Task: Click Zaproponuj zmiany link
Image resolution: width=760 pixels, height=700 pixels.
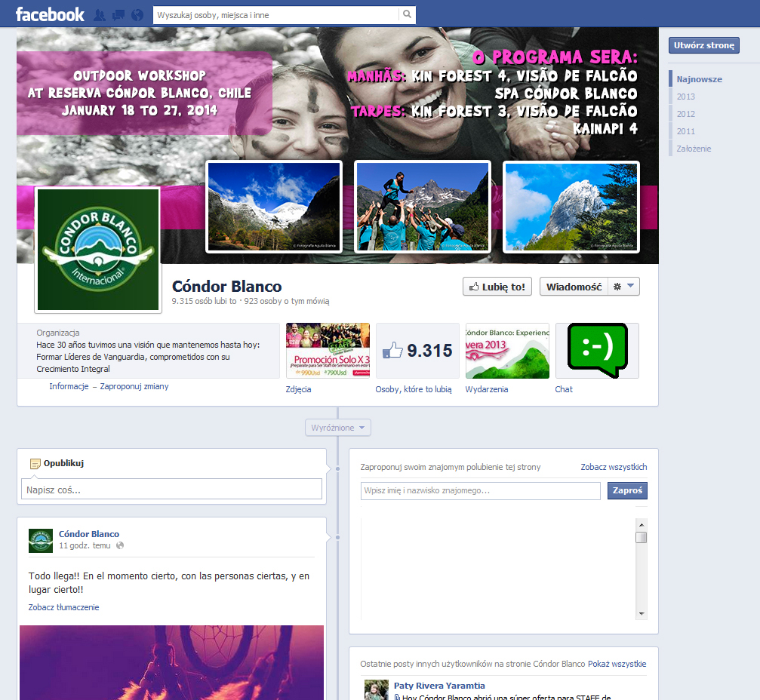Action: [134, 386]
